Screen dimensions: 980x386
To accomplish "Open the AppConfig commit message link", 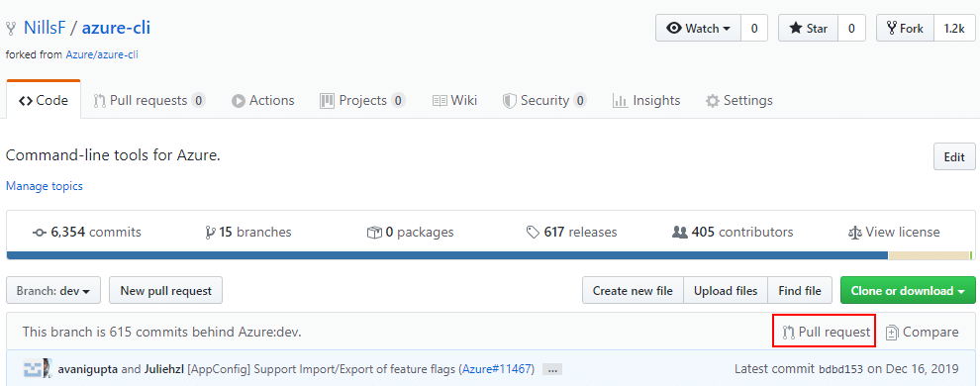I will pos(322,369).
